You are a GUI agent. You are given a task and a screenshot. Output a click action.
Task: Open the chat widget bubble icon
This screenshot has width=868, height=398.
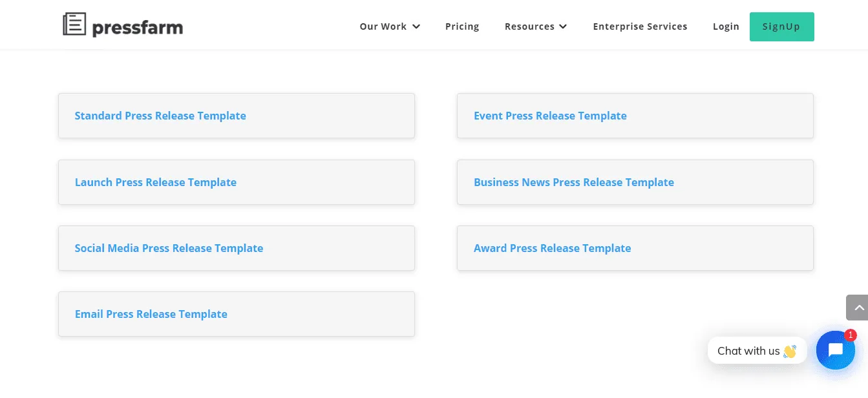(835, 350)
